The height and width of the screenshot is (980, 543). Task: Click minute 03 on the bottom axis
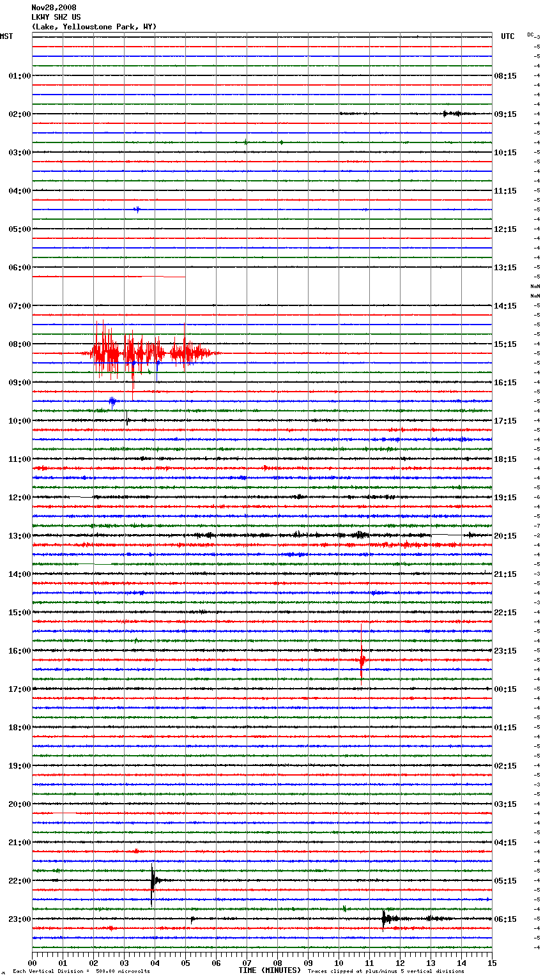tap(124, 963)
